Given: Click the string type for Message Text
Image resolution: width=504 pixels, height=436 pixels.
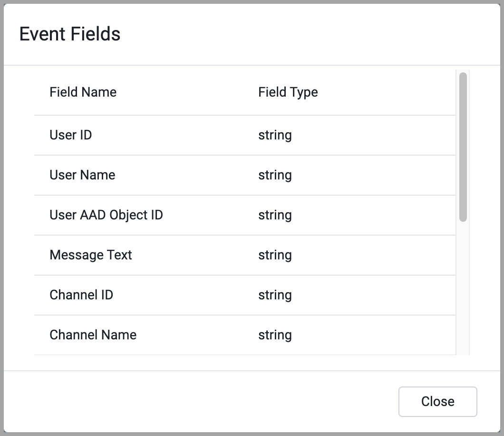Looking at the screenshot, I should 275,255.
